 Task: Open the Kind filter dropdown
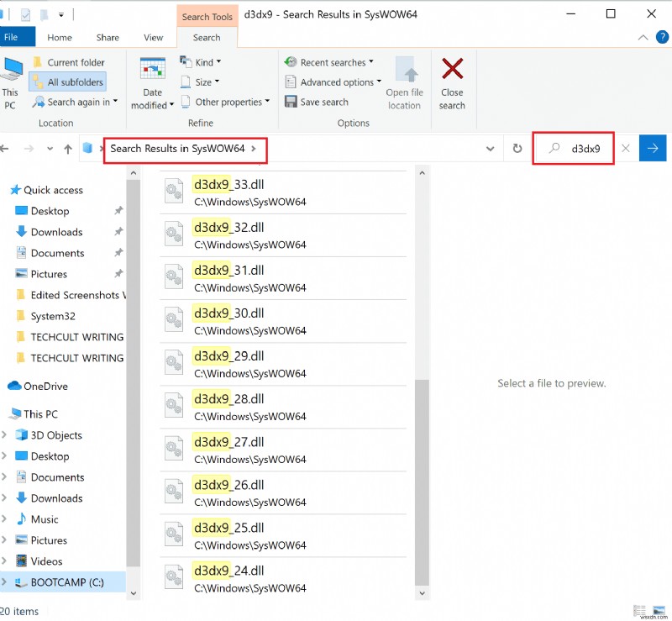coord(202,61)
